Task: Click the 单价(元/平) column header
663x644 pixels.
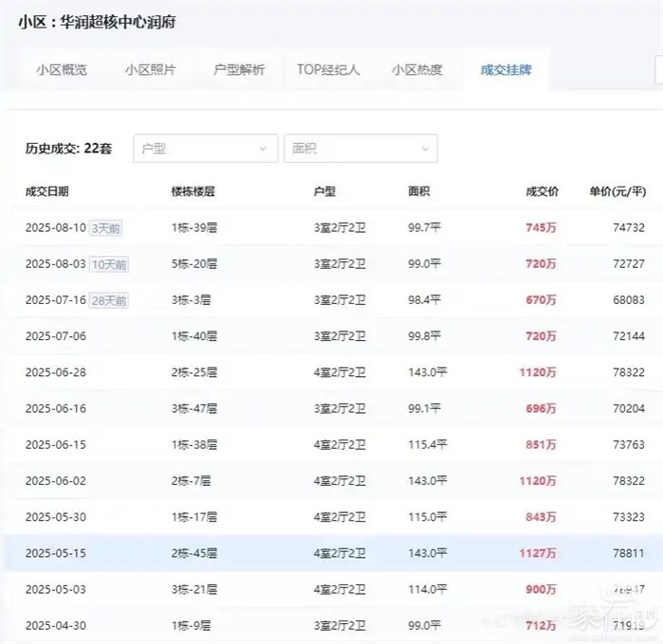Action: [617, 192]
